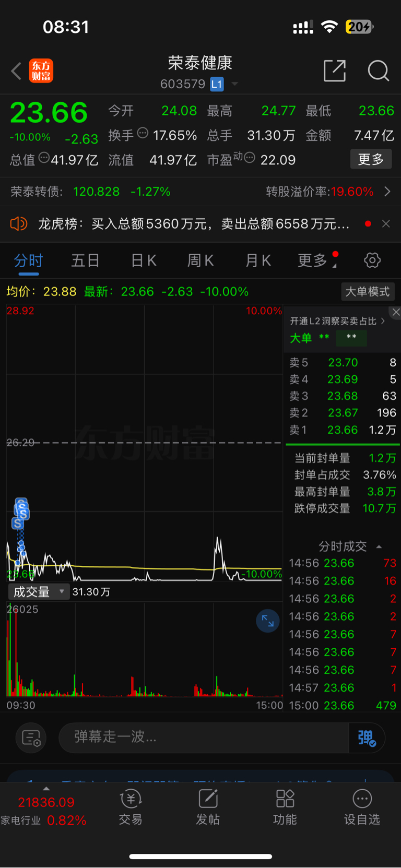This screenshot has width=401, height=868.
Task: Click the 更多 quote details button
Action: [371, 159]
